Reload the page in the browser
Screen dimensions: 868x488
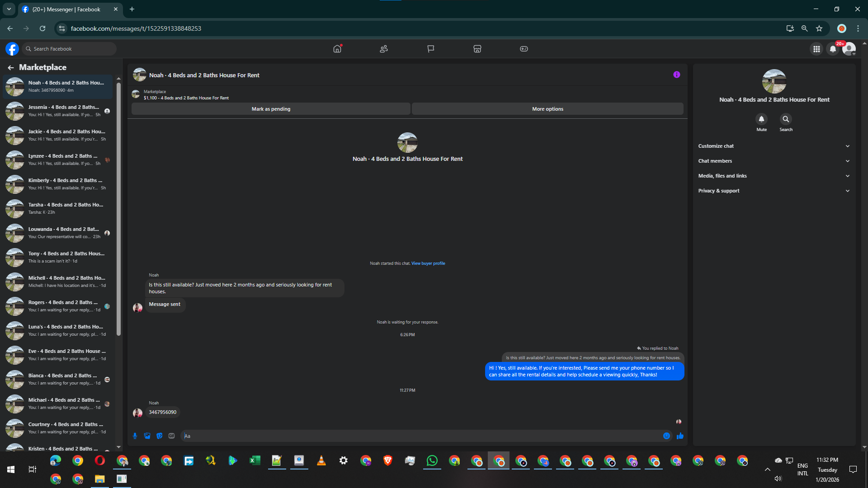42,28
